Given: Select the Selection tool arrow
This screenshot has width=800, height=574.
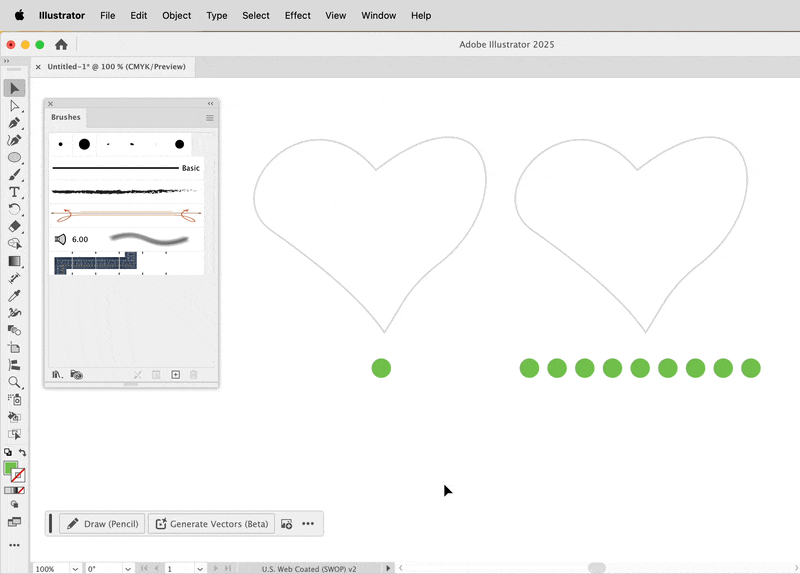Looking at the screenshot, I should click(x=14, y=88).
